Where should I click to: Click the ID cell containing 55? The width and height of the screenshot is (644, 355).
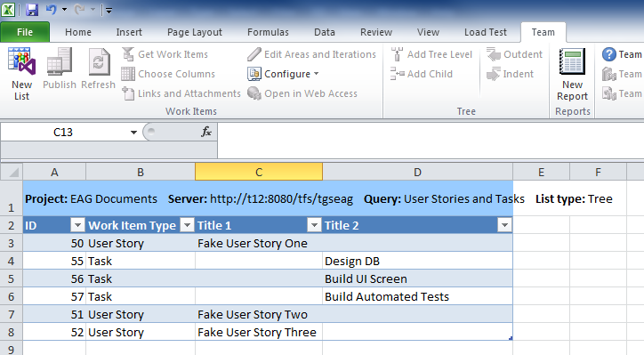[x=54, y=261]
